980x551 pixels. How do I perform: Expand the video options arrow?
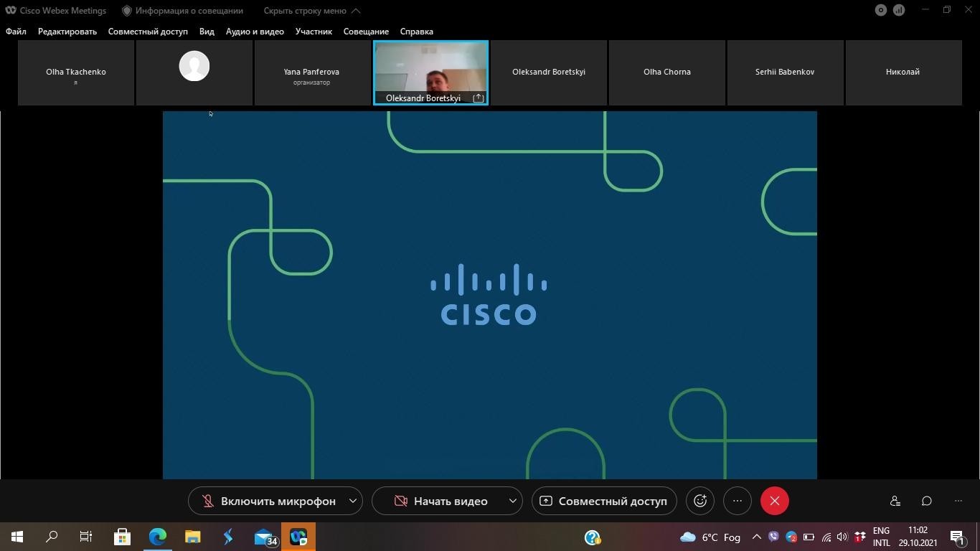point(513,501)
